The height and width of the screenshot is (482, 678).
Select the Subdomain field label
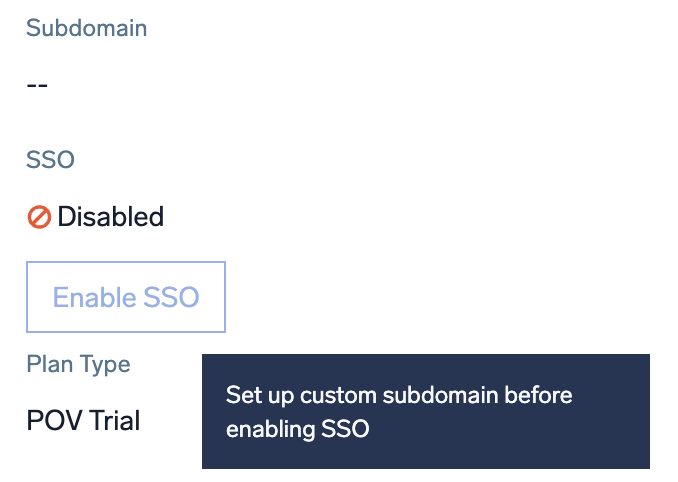[x=87, y=28]
